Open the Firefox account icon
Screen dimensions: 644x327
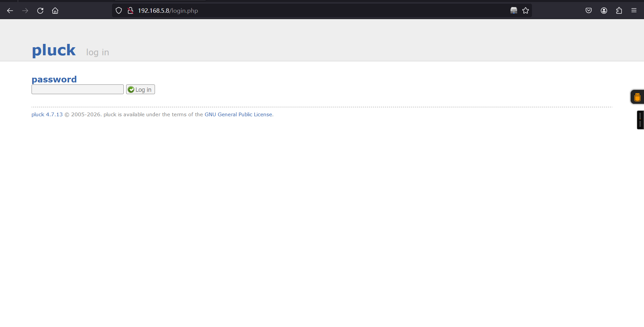(604, 11)
